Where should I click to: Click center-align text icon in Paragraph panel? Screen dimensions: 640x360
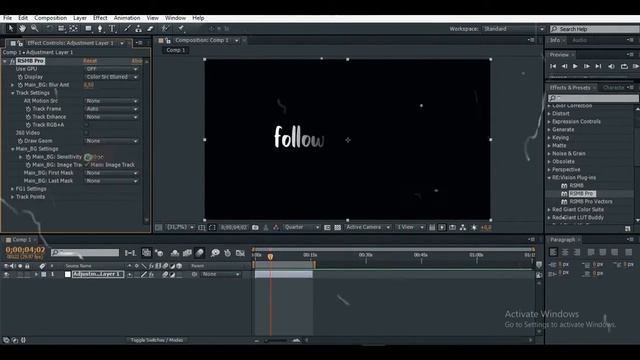click(x=565, y=252)
